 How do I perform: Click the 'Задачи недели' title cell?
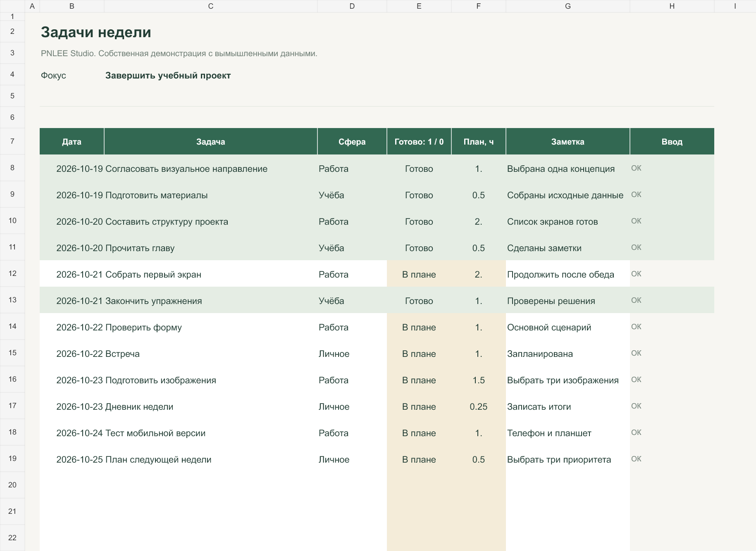tap(96, 32)
